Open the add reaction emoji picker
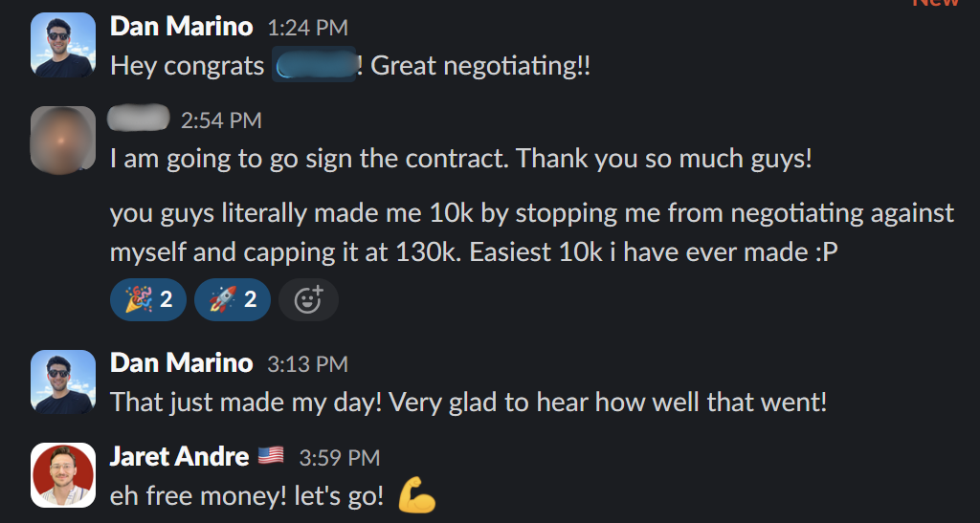Screen dimensions: 980x523 tap(307, 300)
